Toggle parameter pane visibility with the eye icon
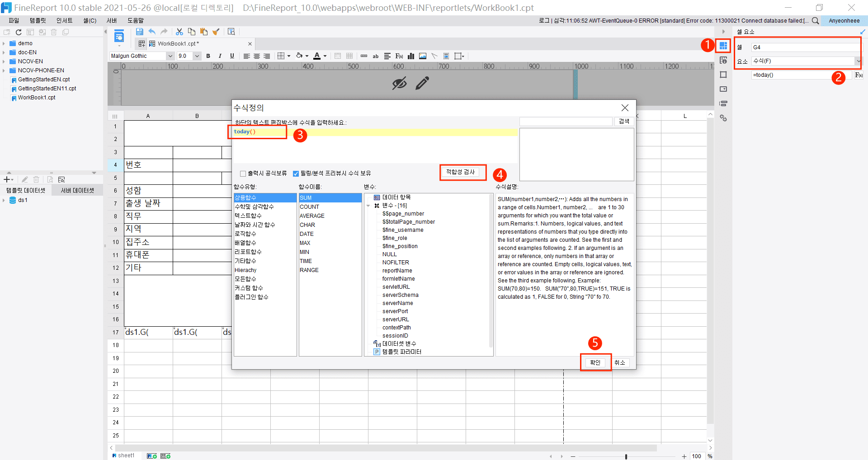Image resolution: width=868 pixels, height=460 pixels. (399, 83)
